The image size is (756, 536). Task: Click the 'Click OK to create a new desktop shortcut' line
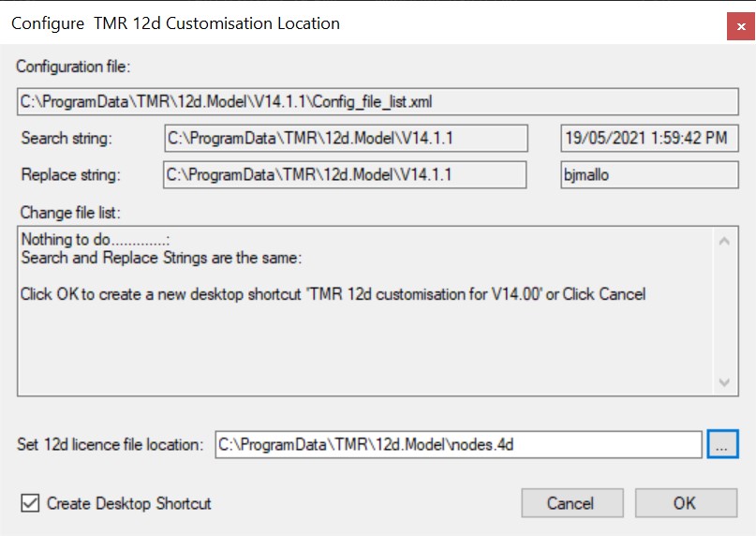pyautogui.click(x=333, y=294)
